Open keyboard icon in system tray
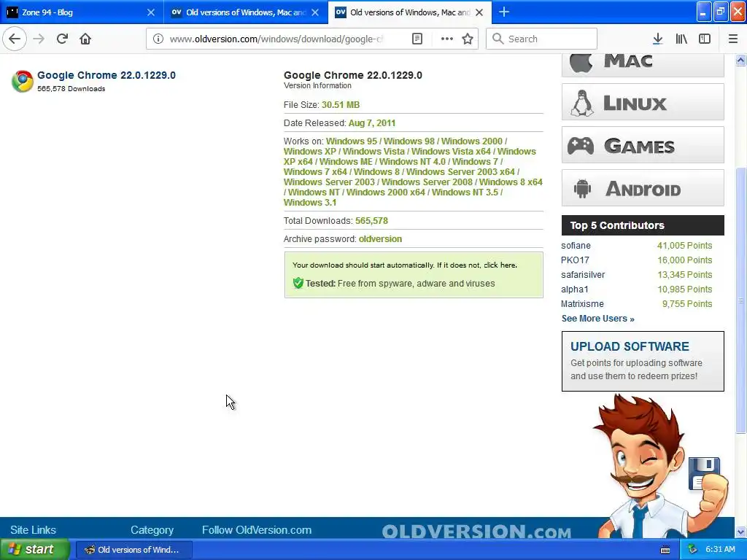Viewport: 747px width, 560px height. pyautogui.click(x=665, y=550)
